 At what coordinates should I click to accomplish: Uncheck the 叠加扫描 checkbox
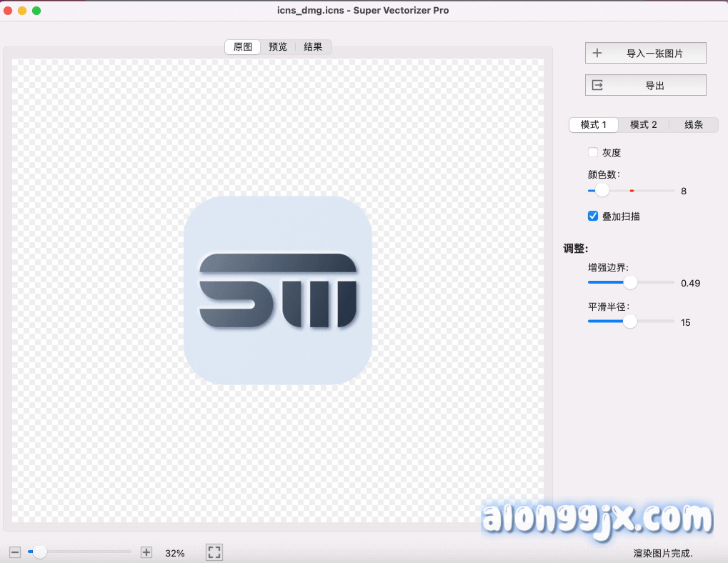point(592,216)
